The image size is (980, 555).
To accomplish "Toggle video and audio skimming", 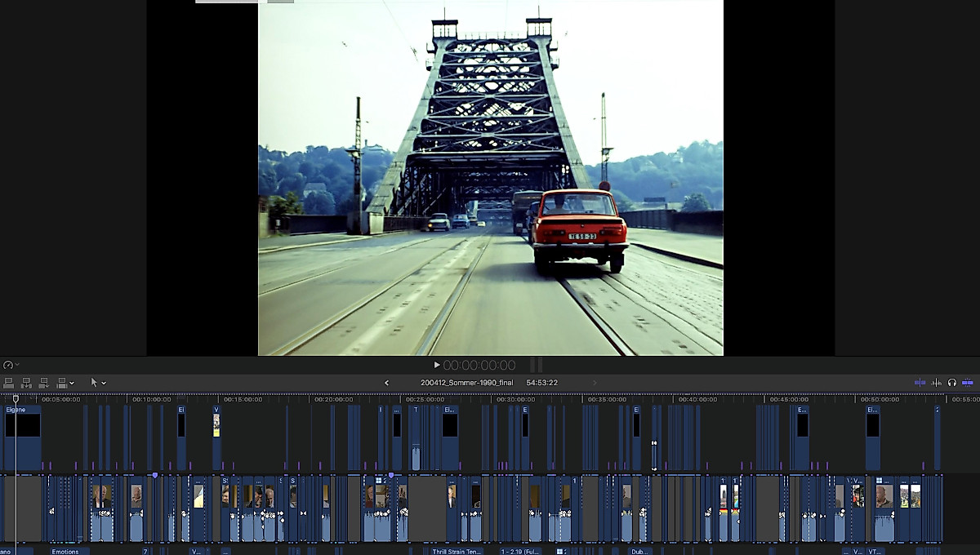I will pos(920,382).
